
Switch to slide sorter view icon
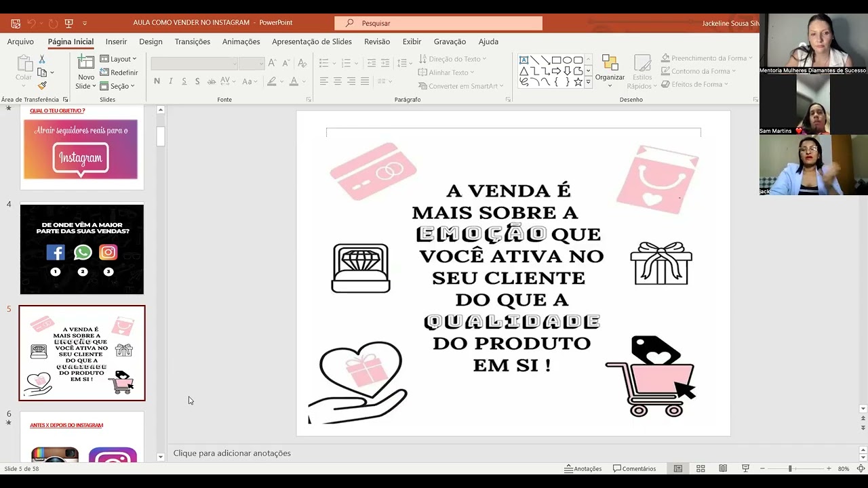click(x=701, y=468)
